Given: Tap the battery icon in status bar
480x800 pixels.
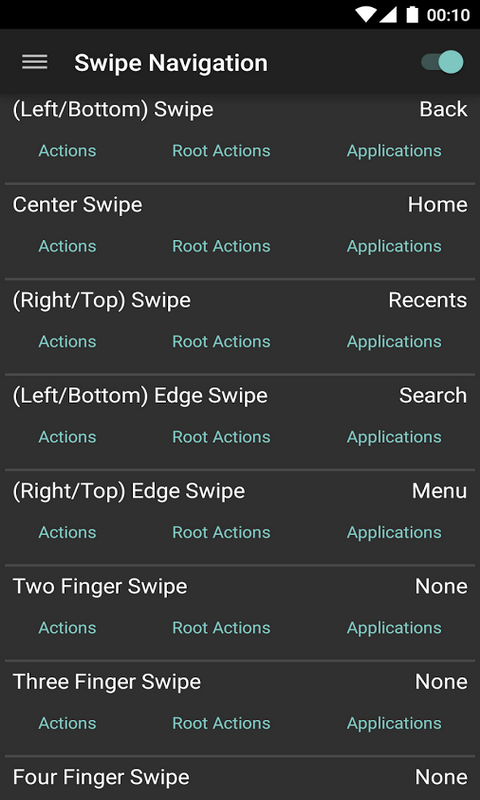Looking at the screenshot, I should point(412,14).
